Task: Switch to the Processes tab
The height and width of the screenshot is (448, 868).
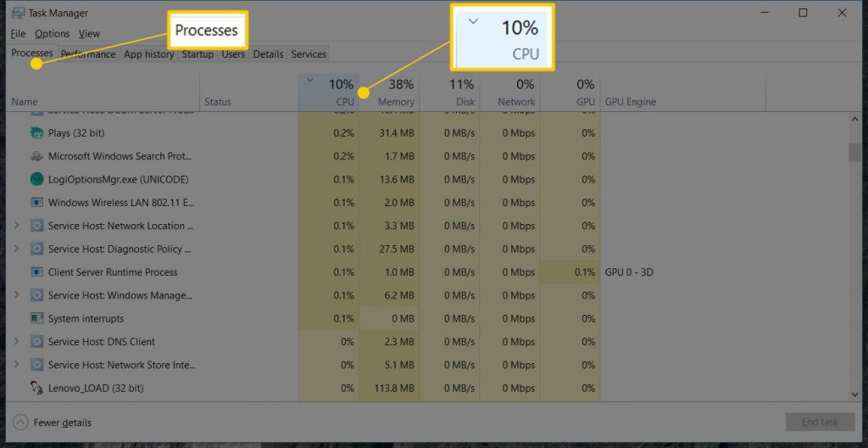Action: coord(32,53)
